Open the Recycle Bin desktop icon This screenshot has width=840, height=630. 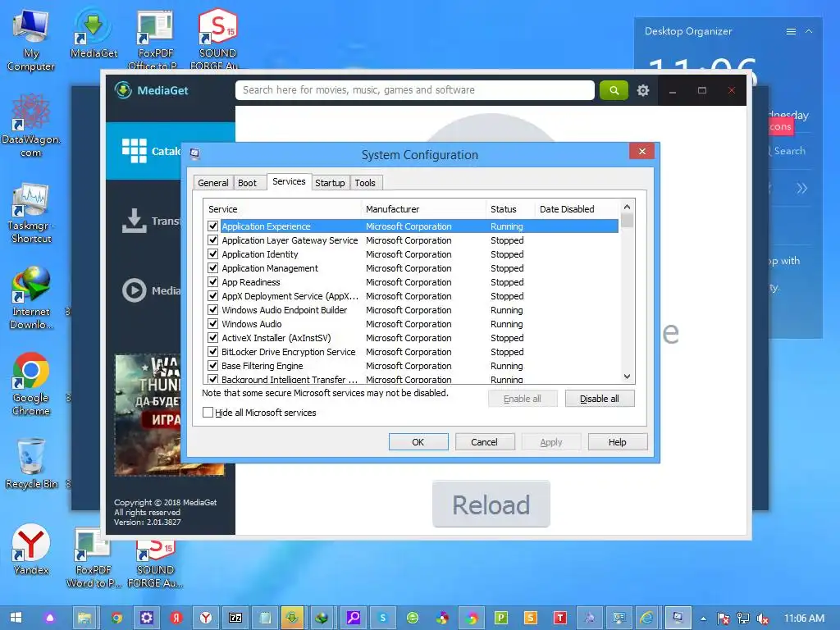click(30, 464)
